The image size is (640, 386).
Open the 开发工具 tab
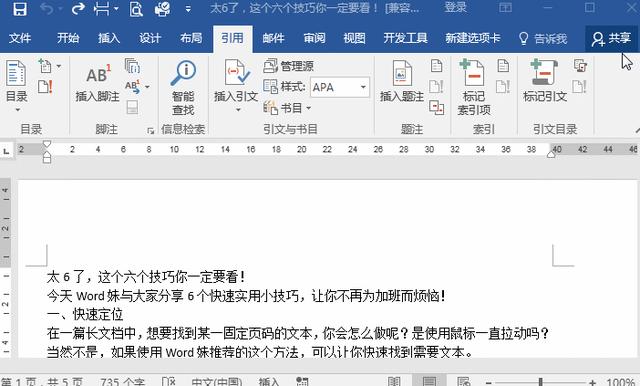405,38
